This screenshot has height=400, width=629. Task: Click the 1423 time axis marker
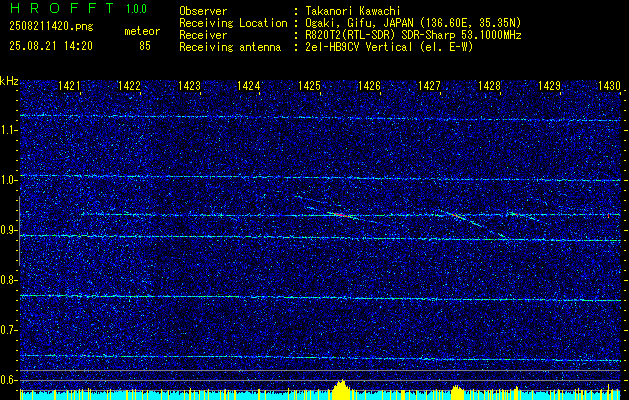189,85
